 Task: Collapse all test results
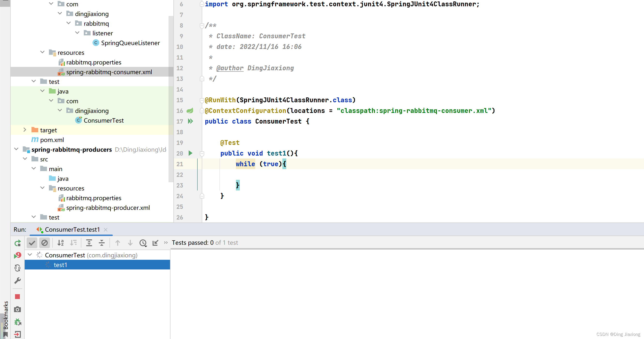tap(102, 243)
